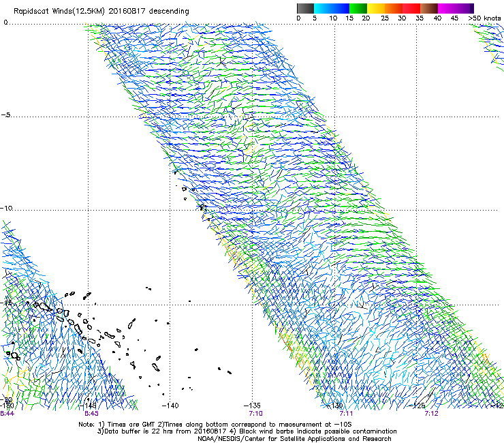Click the cyan 5–10 knots legend swatch
The height and width of the screenshot is (443, 504).
[x=322, y=8]
